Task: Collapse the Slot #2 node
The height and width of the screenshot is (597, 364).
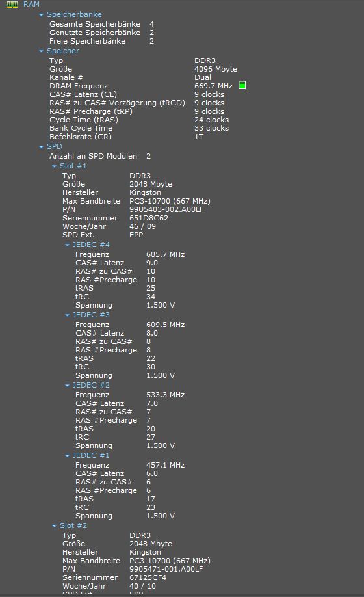Action: (x=54, y=526)
